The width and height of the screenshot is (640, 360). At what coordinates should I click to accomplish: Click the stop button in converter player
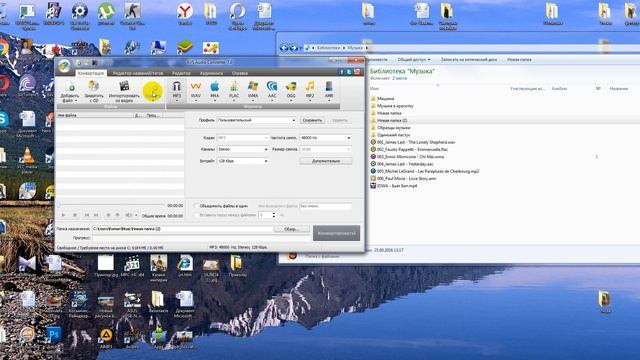point(75,215)
